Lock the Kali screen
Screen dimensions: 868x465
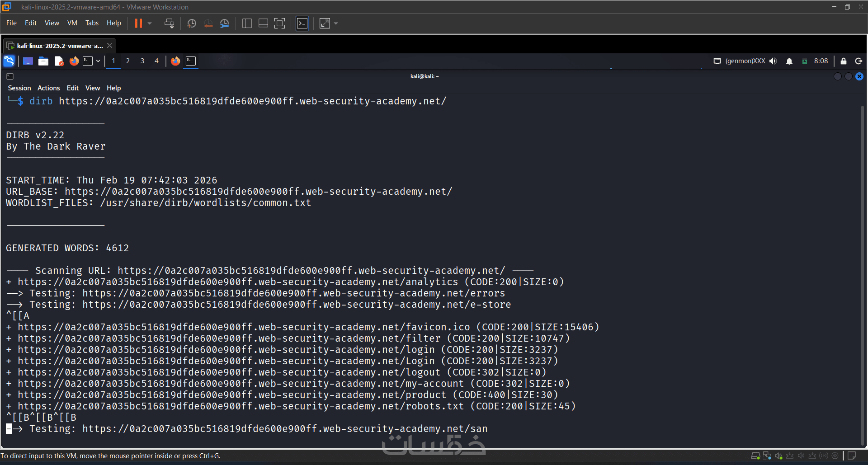click(844, 61)
